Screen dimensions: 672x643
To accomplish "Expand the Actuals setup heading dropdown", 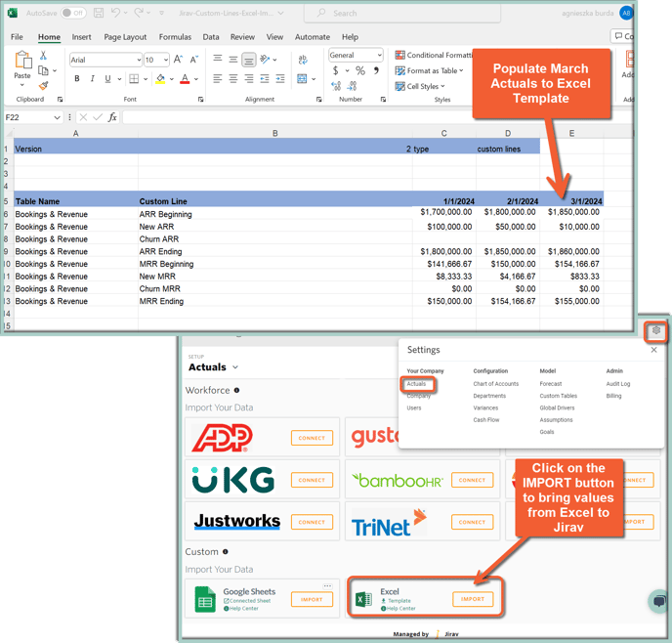I will pyautogui.click(x=235, y=367).
